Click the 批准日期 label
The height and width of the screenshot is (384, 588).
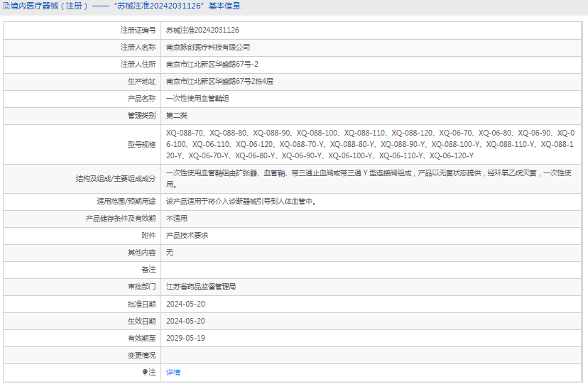point(141,305)
